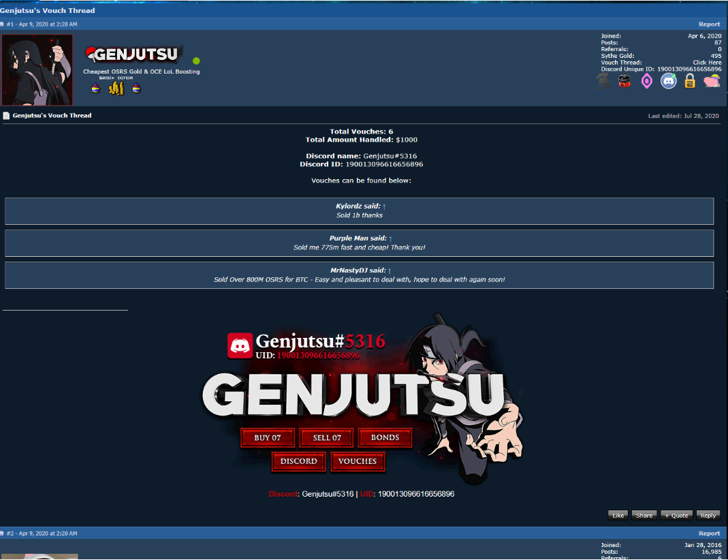This screenshot has width=728, height=560.
Task: Click the grey pixelated badge under profile stats
Action: (x=603, y=81)
